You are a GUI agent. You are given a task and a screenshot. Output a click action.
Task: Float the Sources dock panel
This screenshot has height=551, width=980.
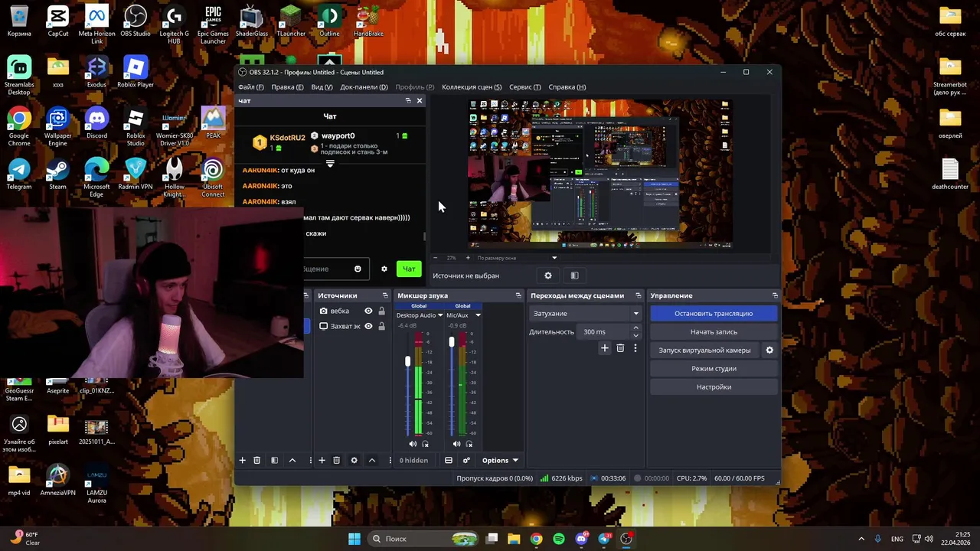(x=385, y=295)
